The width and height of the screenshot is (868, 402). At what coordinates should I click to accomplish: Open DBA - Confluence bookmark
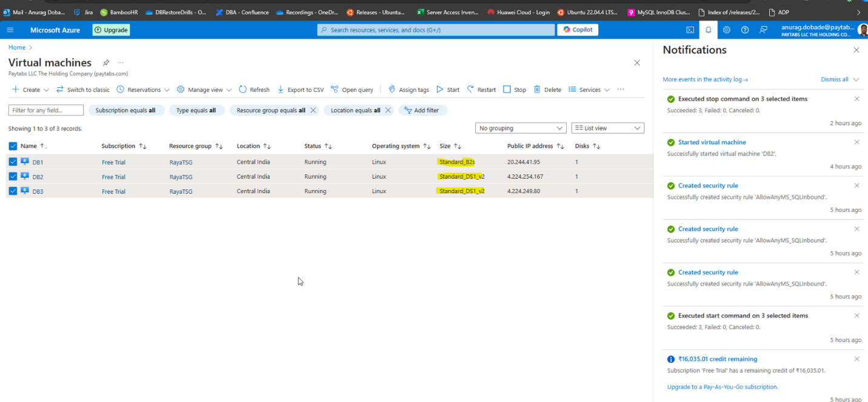click(x=242, y=12)
